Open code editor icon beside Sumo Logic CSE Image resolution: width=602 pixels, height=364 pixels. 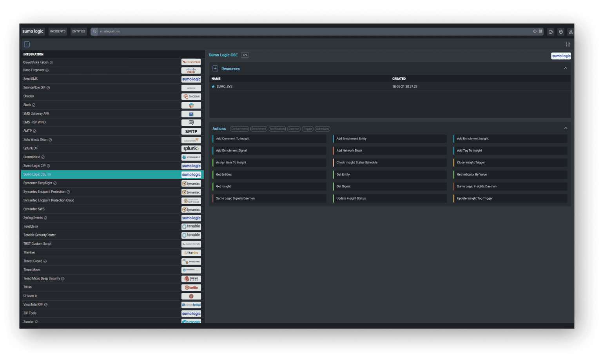point(245,55)
